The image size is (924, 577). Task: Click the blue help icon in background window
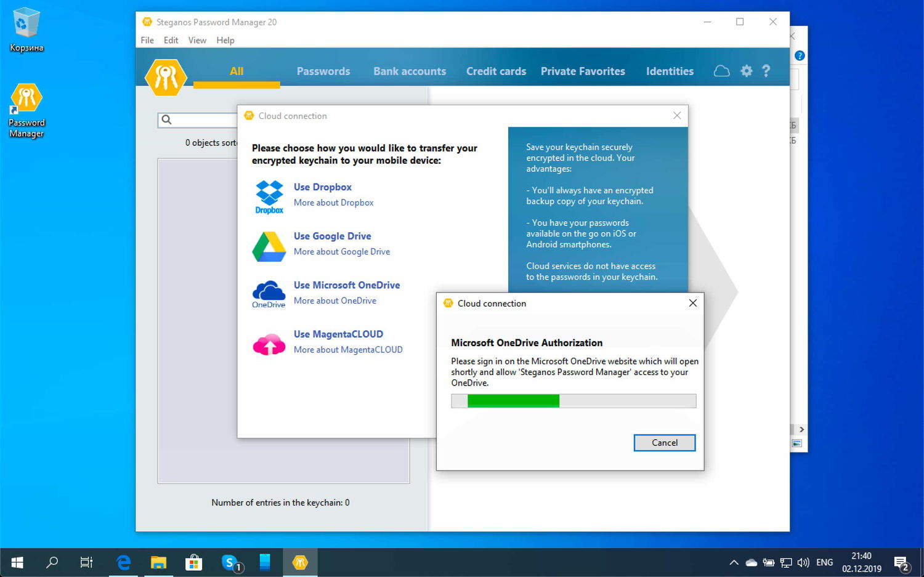click(x=800, y=55)
